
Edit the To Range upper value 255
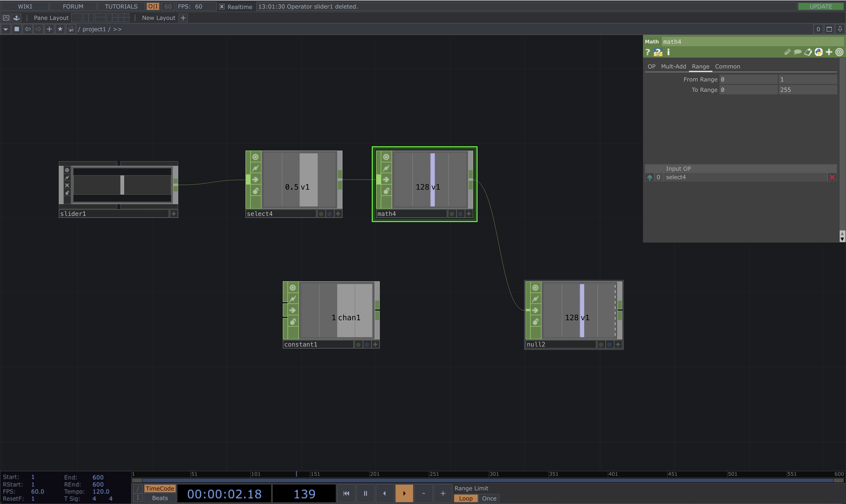click(807, 90)
